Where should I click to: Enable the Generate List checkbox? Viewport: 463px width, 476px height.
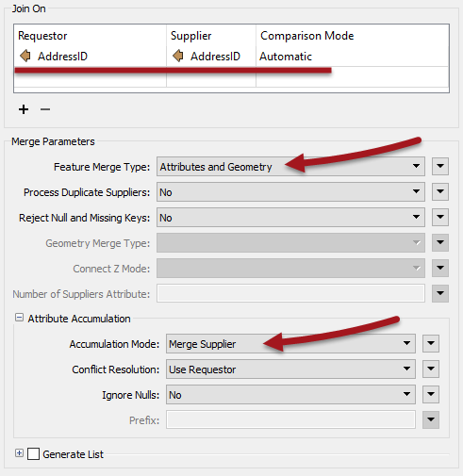pyautogui.click(x=33, y=454)
